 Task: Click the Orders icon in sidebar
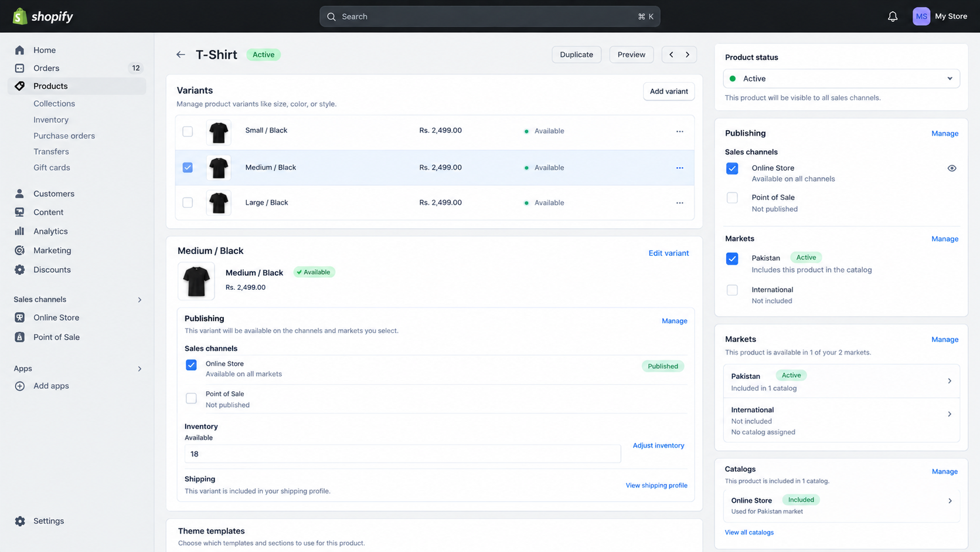pos(20,68)
